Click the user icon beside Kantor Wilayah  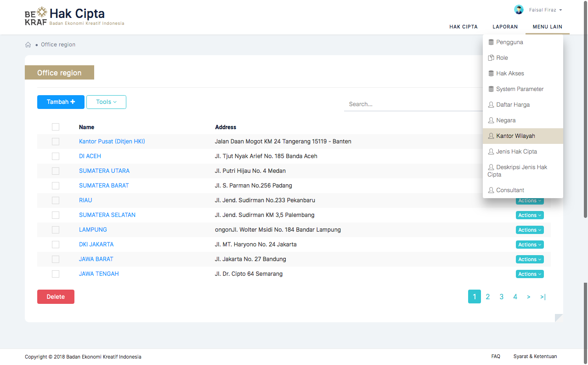point(491,136)
